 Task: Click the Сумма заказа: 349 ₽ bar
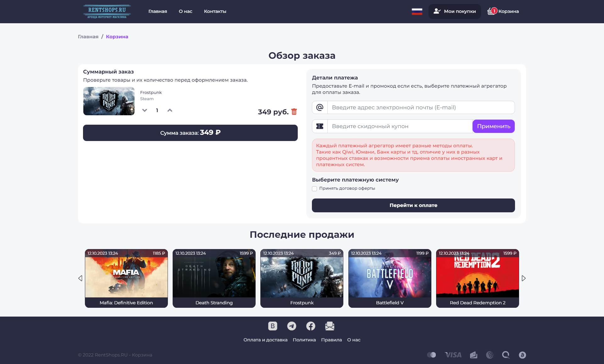[190, 133]
